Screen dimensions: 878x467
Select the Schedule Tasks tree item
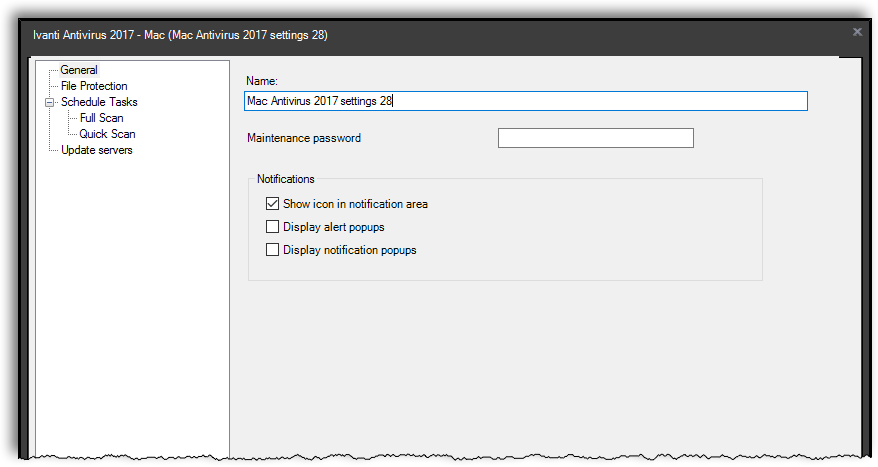coord(99,102)
